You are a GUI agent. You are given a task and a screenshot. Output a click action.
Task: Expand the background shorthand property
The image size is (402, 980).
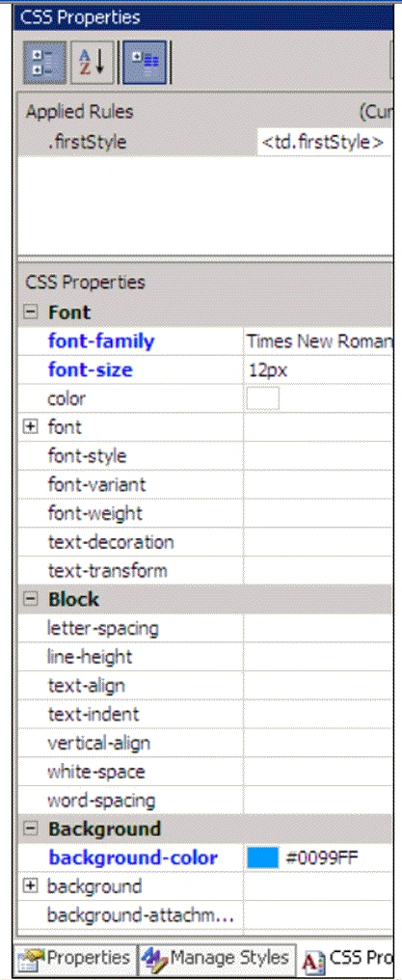[x=30, y=886]
